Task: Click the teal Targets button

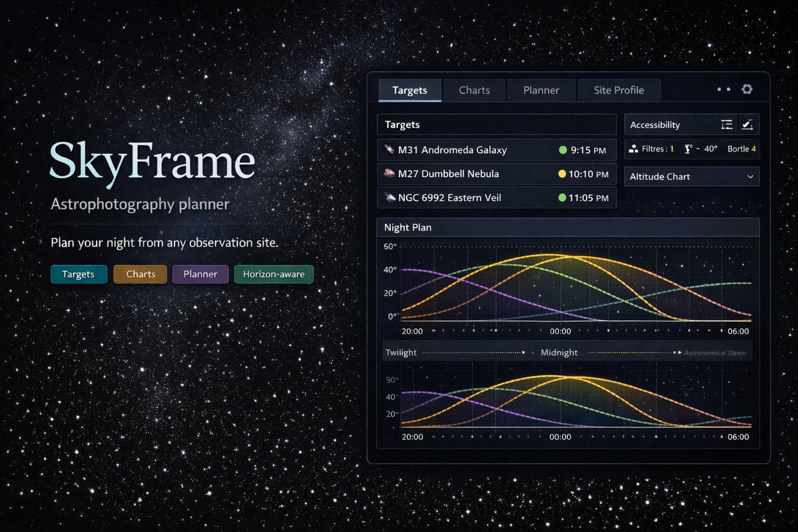Action: click(x=79, y=274)
